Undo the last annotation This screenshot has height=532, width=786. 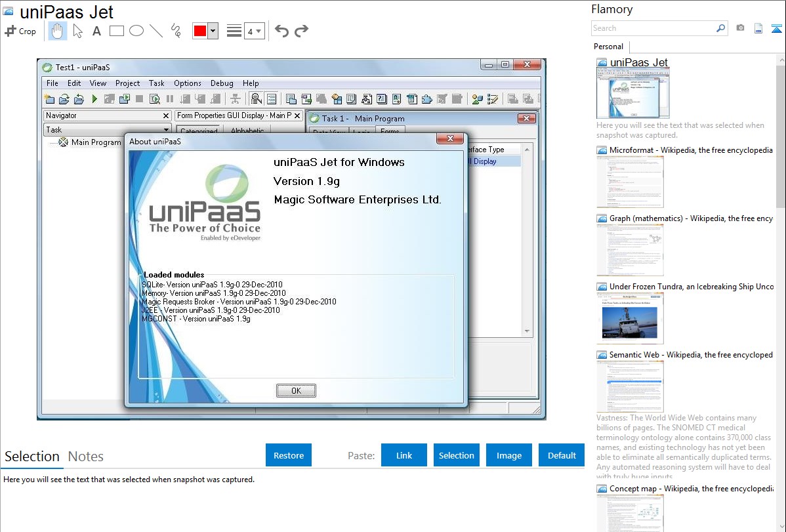click(281, 31)
